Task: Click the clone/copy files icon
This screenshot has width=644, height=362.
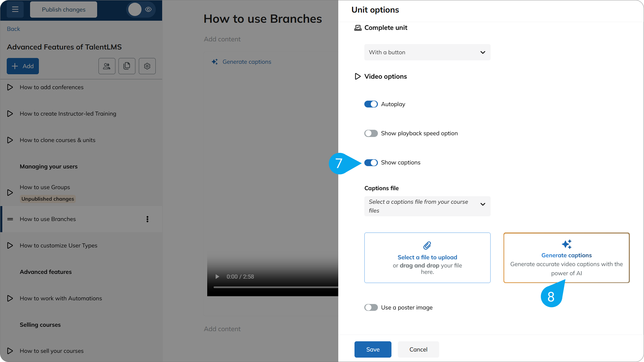Action: (x=127, y=66)
